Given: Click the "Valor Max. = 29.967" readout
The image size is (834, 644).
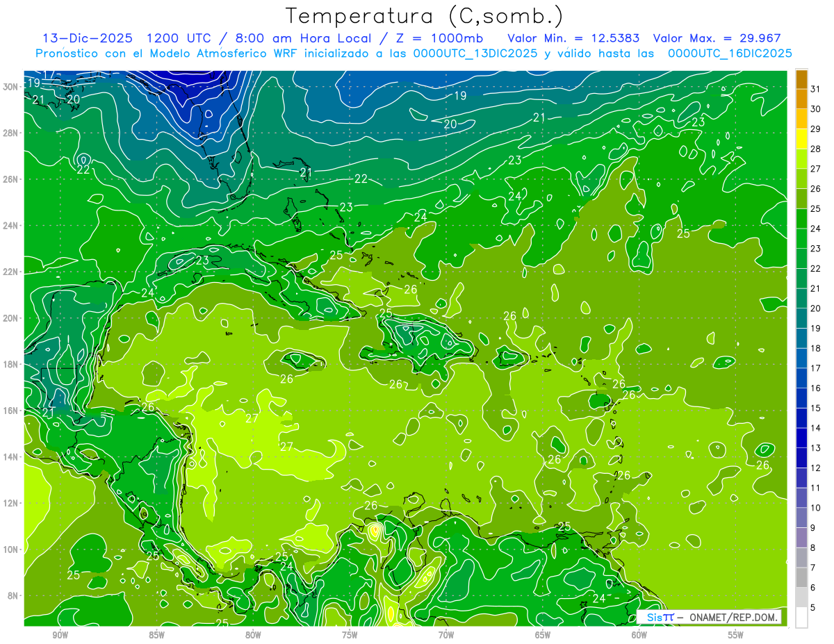Looking at the screenshot, I should pyautogui.click(x=718, y=38).
